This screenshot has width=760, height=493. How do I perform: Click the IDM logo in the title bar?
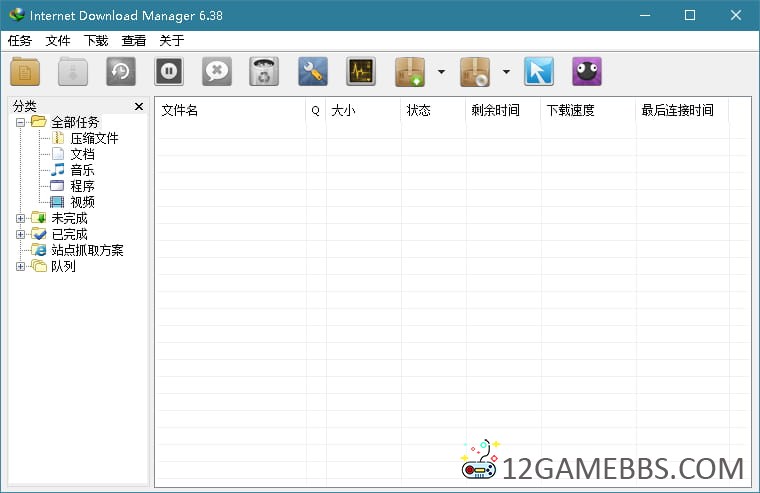16,15
